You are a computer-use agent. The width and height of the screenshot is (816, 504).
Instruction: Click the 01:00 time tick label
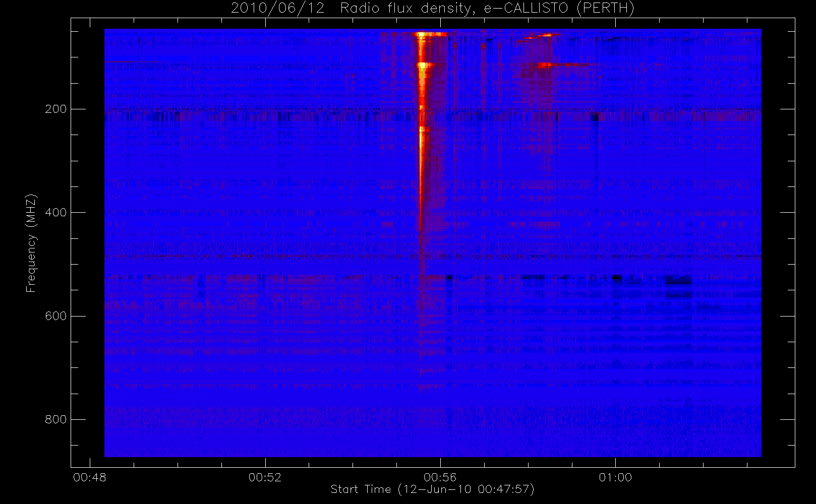tap(615, 477)
